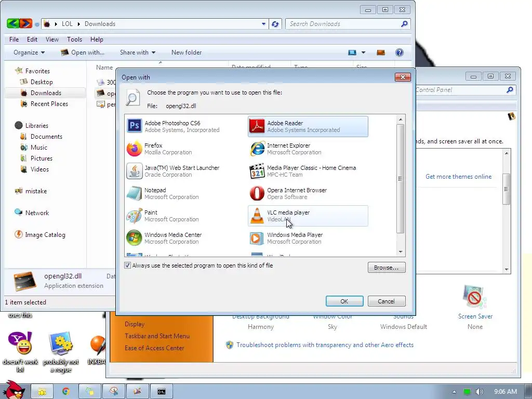Select Media Player Classic Home Cinema icon

tap(257, 171)
